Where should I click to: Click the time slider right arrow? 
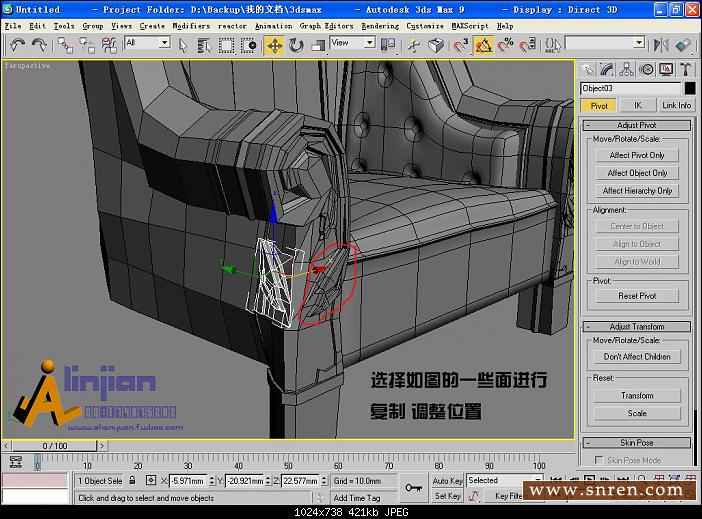tap(102, 446)
